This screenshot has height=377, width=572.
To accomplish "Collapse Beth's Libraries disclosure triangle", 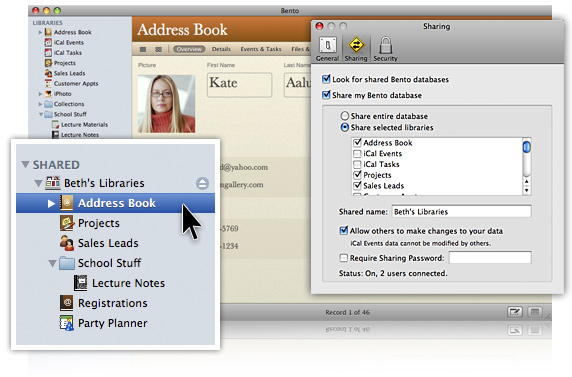I will point(38,183).
